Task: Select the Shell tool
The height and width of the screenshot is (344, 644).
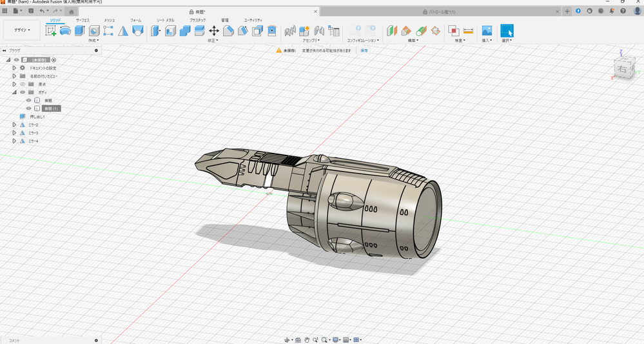Action: tap(170, 31)
